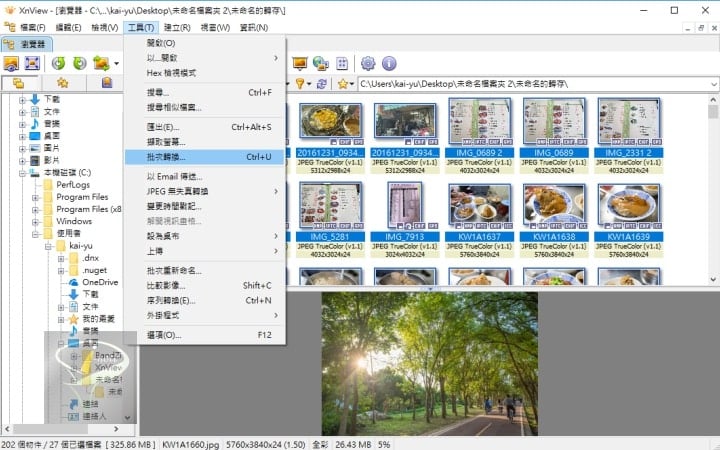Select the kai-yu user folder
The image size is (720, 450).
click(75, 246)
